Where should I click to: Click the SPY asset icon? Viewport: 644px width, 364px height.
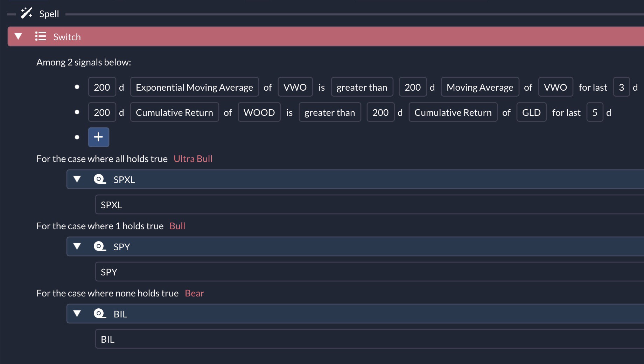pyautogui.click(x=100, y=246)
